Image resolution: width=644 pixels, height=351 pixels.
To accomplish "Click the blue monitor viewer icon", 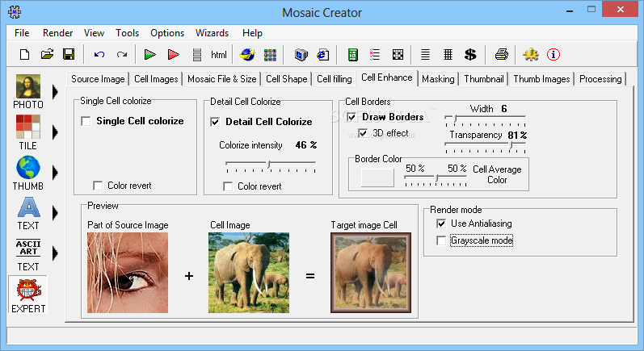I will tap(301, 55).
